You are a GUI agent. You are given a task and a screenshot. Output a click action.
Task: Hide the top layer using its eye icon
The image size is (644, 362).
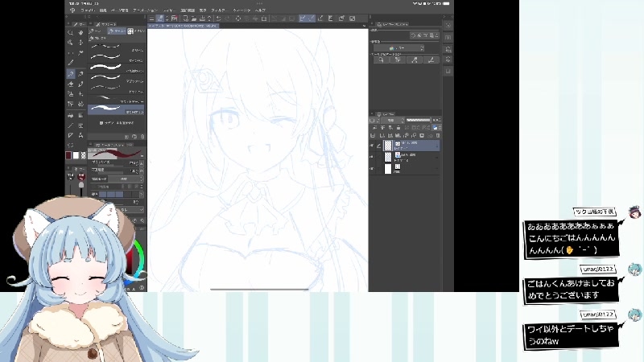[x=373, y=146]
